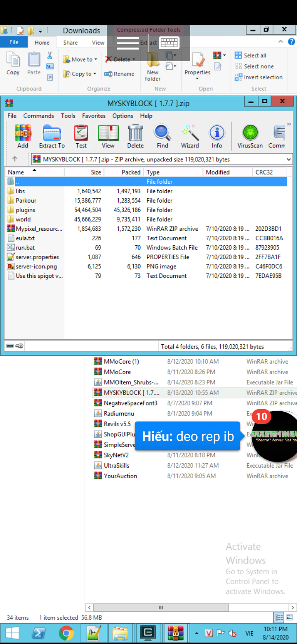
Task: Sort by the Packed column header
Action: [x=123, y=172]
